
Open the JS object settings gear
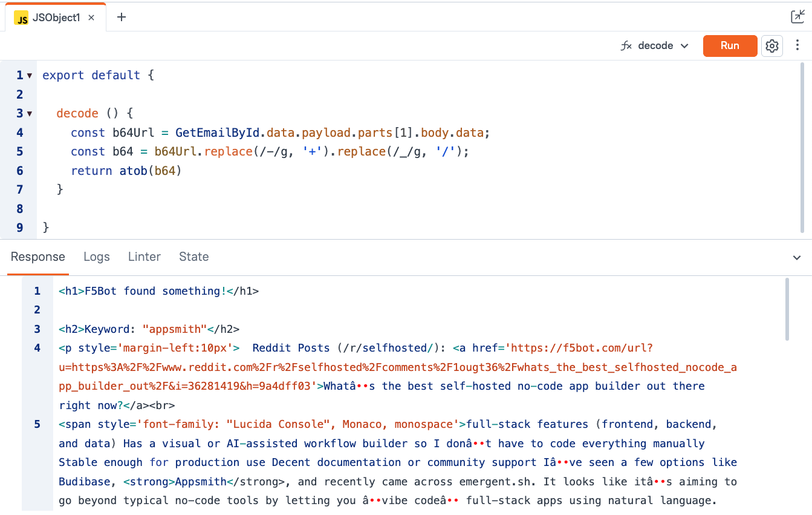coord(771,46)
